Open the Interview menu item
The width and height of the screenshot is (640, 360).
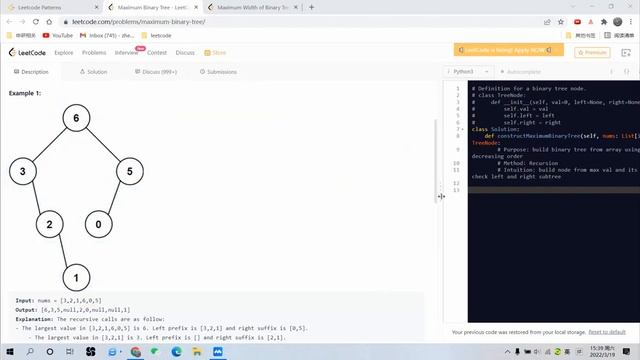(126, 53)
